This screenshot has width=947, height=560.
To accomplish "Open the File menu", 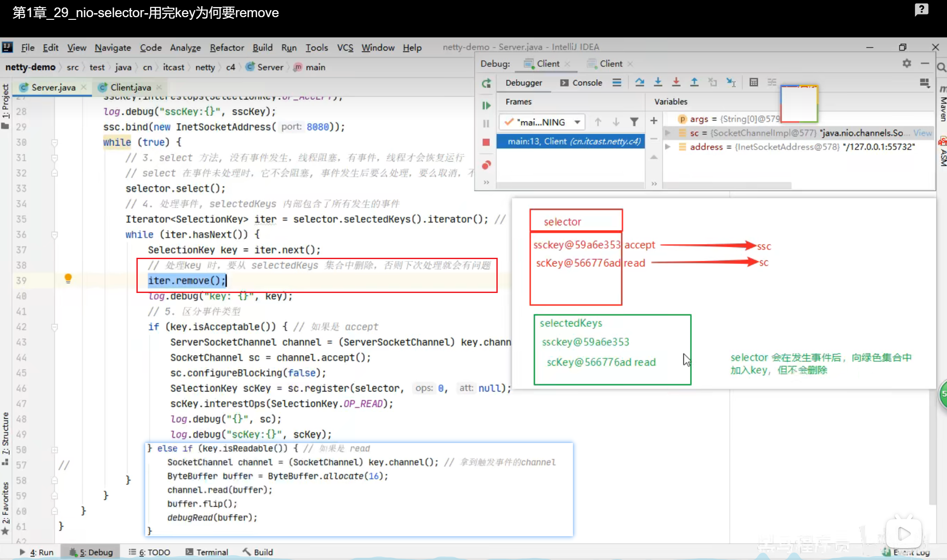I will 28,48.
